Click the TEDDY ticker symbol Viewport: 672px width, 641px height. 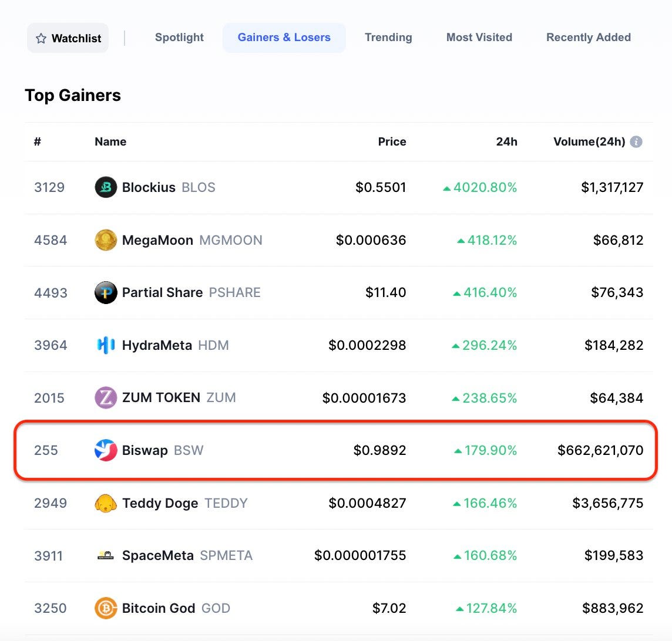pyautogui.click(x=226, y=503)
